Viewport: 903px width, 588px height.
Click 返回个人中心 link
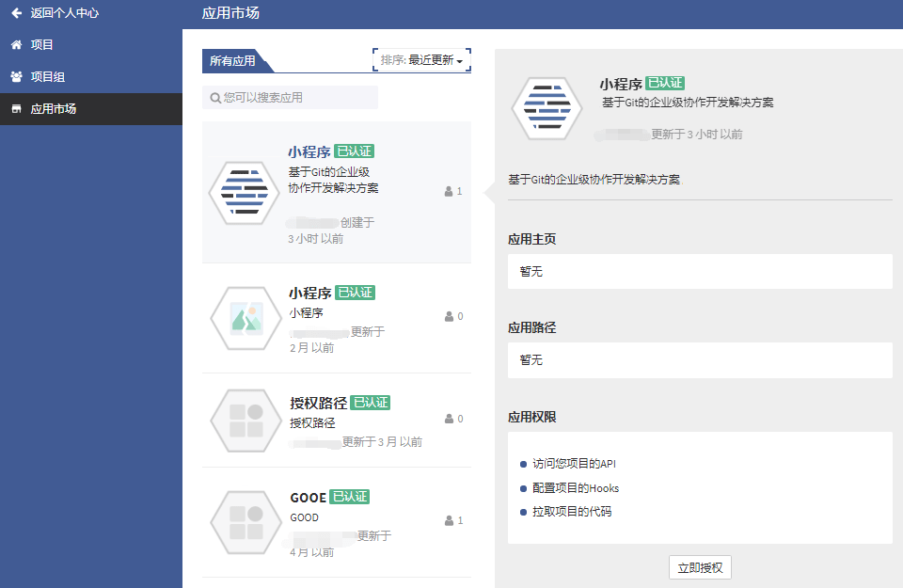[x=64, y=13]
